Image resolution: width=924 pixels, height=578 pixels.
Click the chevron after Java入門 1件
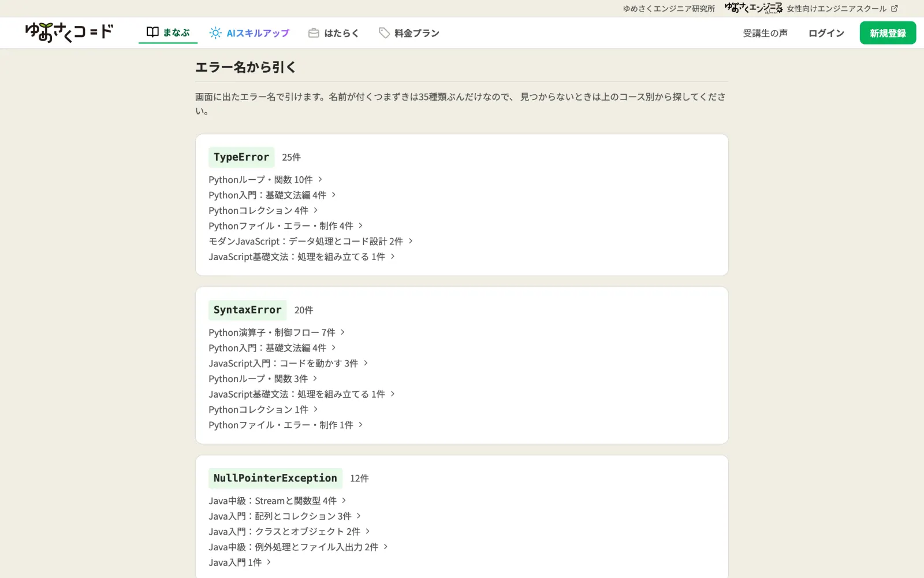pos(269,562)
